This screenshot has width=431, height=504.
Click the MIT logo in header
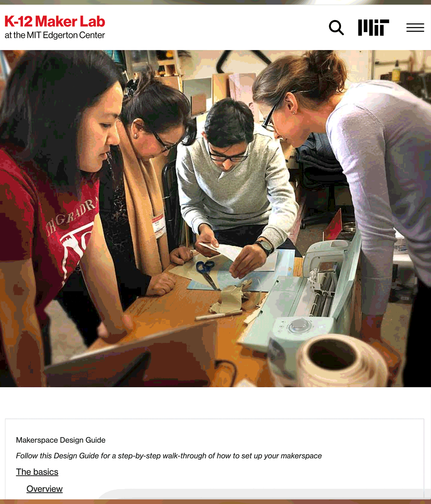click(373, 28)
